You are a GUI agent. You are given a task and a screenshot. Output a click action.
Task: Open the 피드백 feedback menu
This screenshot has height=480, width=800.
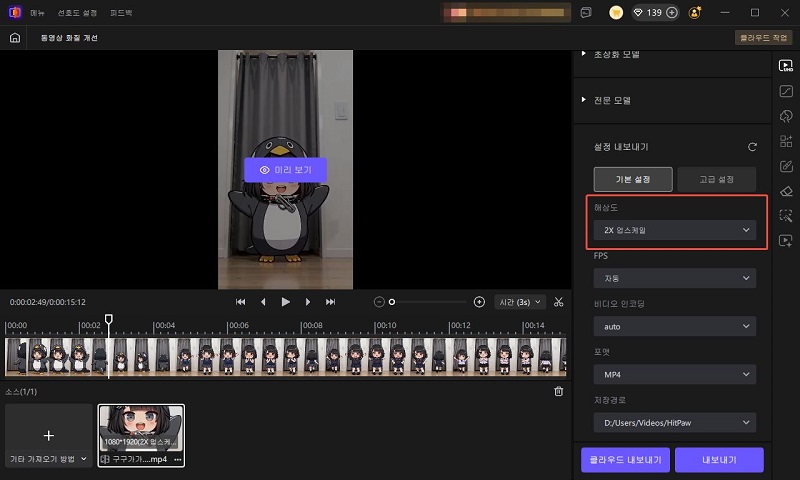click(x=121, y=13)
